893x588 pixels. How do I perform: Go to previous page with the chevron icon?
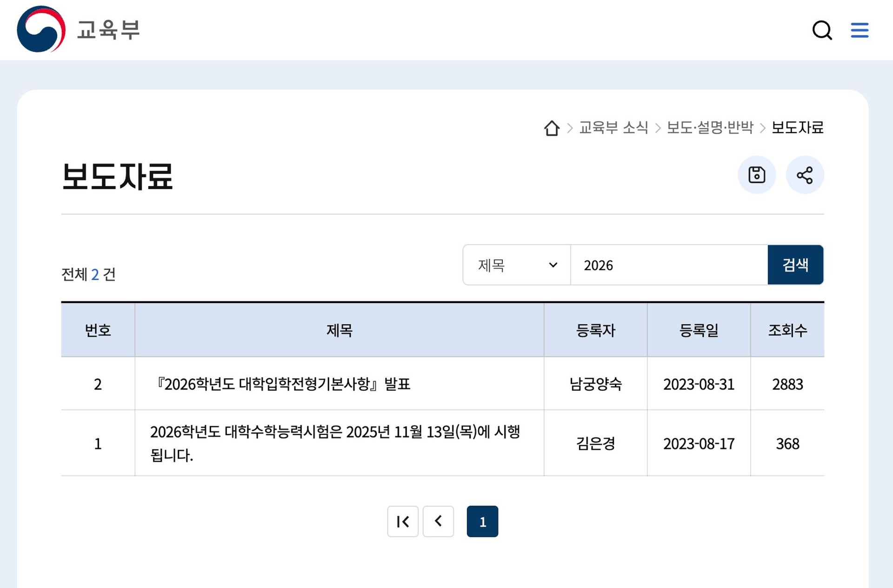click(438, 521)
